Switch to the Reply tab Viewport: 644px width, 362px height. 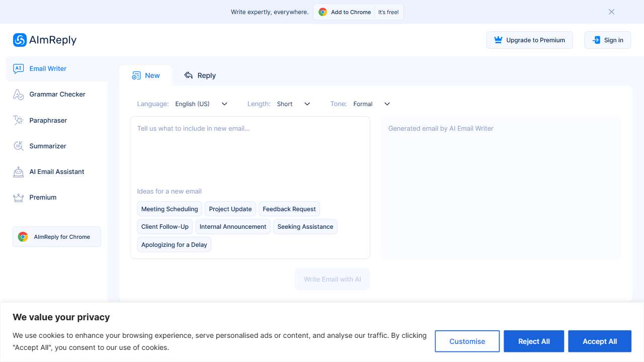(200, 75)
